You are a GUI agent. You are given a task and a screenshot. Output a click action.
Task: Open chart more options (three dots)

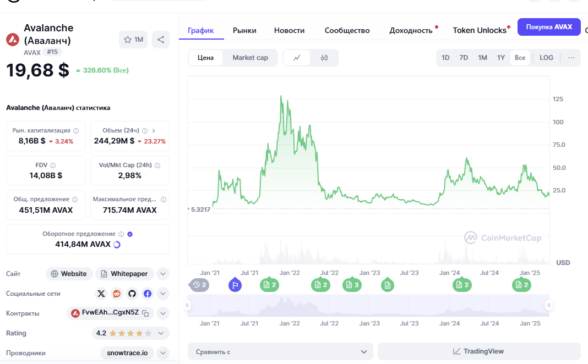(x=571, y=58)
